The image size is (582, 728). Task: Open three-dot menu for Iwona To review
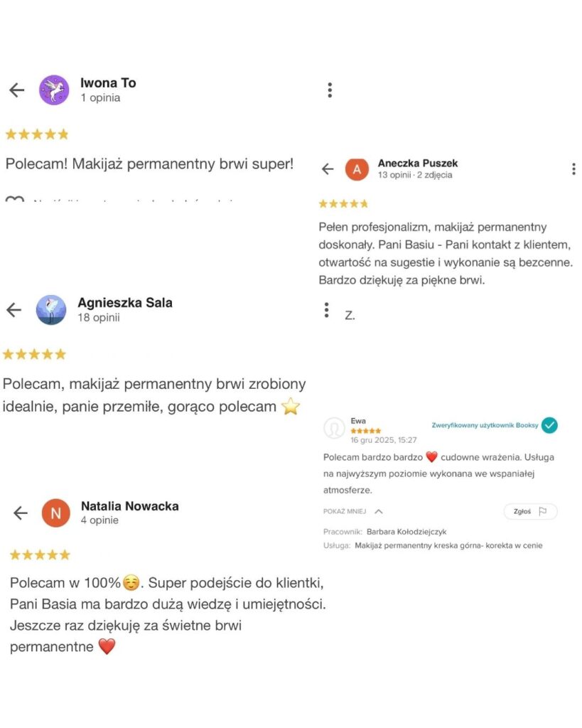[330, 90]
